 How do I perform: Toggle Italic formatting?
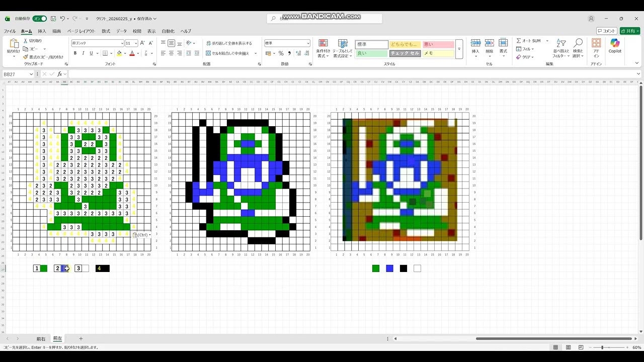83,53
